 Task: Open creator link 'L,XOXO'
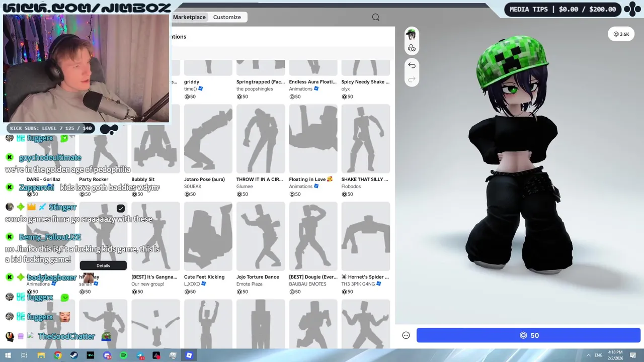[192, 284]
